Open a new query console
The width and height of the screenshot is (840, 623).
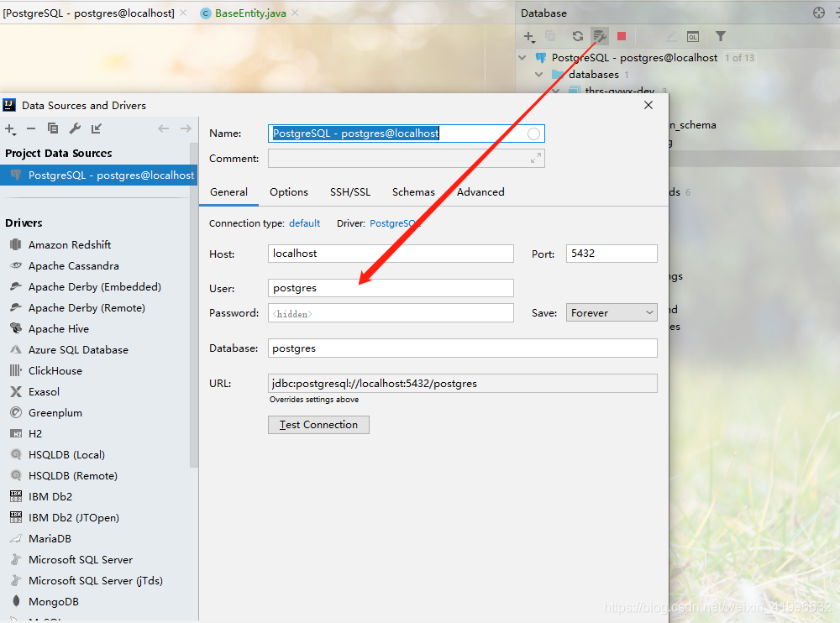pos(693,36)
